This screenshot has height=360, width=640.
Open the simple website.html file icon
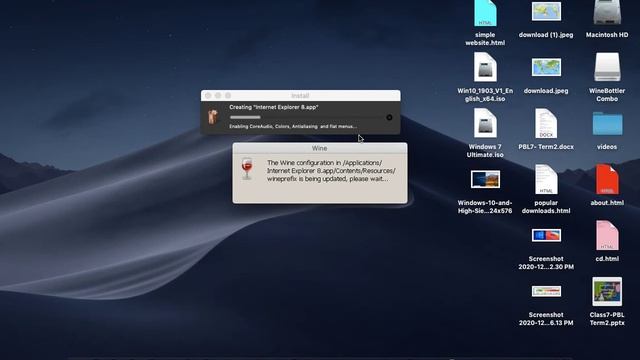click(x=485, y=13)
